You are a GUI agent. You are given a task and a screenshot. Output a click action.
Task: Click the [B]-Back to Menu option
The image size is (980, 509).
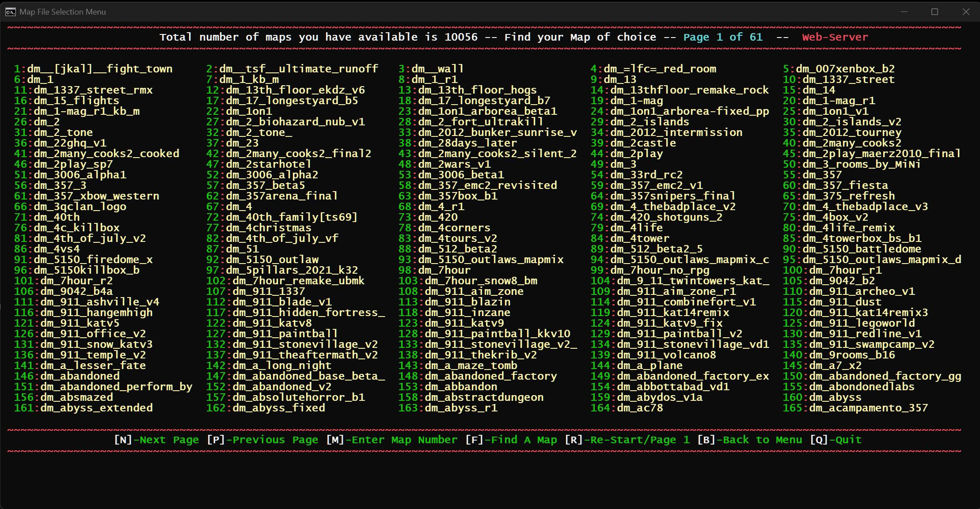point(749,440)
